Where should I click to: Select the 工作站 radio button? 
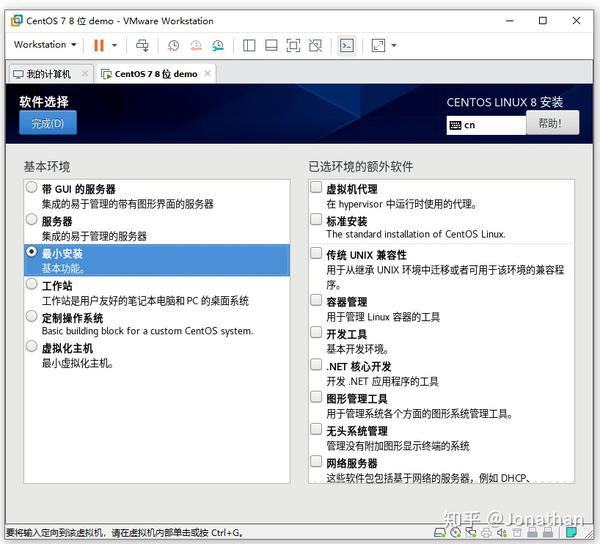coord(31,284)
